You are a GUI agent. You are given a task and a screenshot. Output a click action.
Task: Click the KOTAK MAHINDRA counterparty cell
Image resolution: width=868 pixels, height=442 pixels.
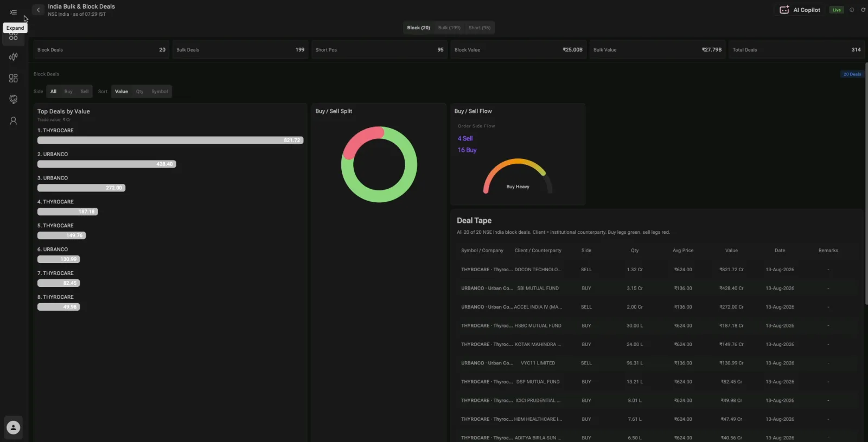point(538,344)
